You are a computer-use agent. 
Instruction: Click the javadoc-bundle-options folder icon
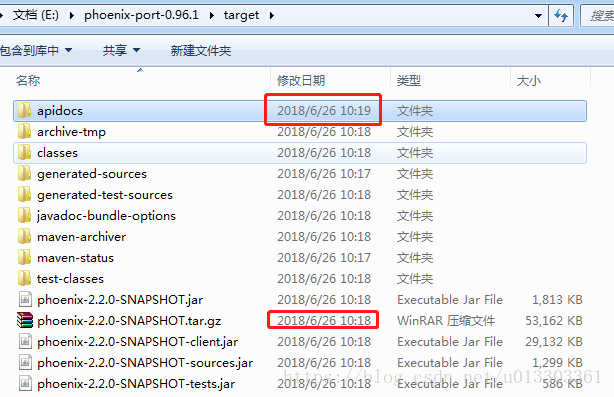pyautogui.click(x=24, y=216)
